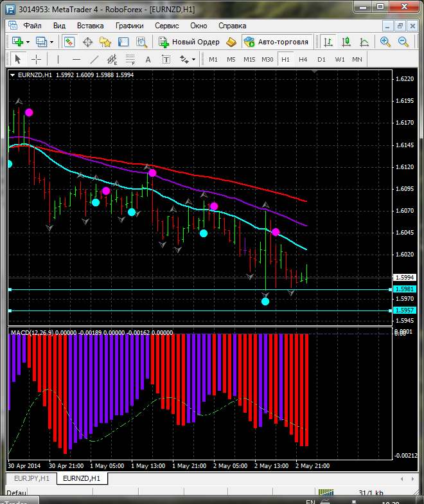The height and width of the screenshot is (504, 424).
Task: Expand the EURNZD,H1 chart title triangle
Action: 13,75
